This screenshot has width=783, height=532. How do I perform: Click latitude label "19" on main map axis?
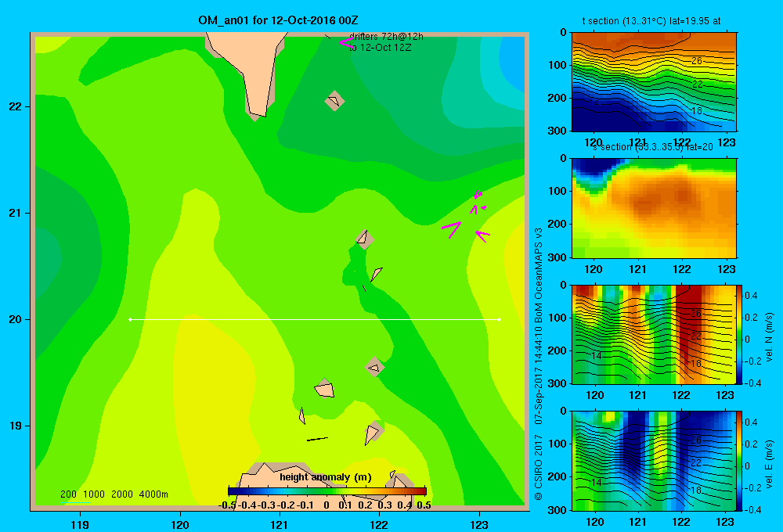tap(16, 426)
